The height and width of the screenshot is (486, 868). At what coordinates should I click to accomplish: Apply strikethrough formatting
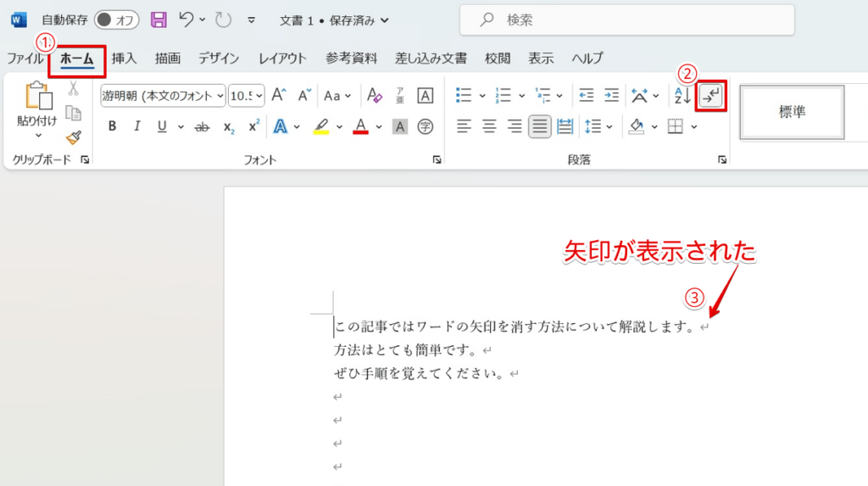coord(202,127)
